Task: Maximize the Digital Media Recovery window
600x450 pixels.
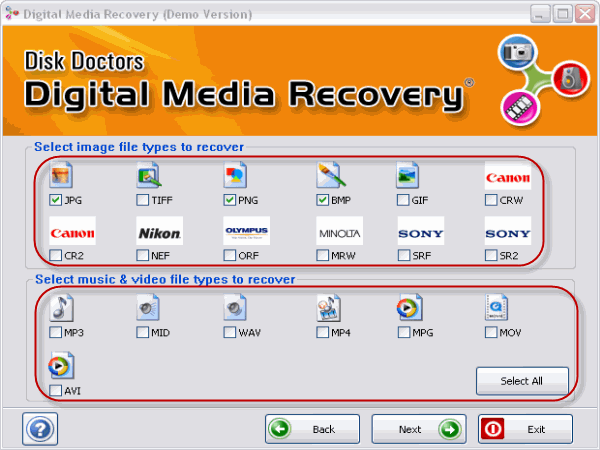Action: 562,14
